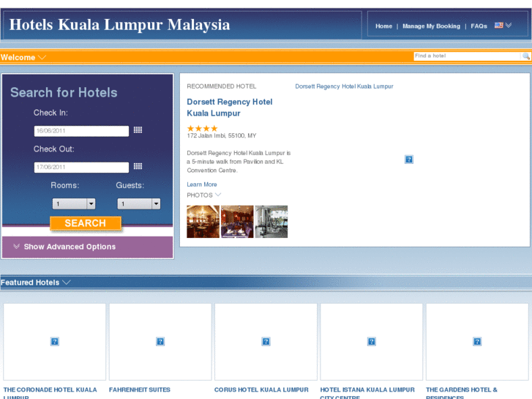Viewport: 532px width, 399px height.
Task: View third gym photo thumbnail
Action: click(271, 221)
